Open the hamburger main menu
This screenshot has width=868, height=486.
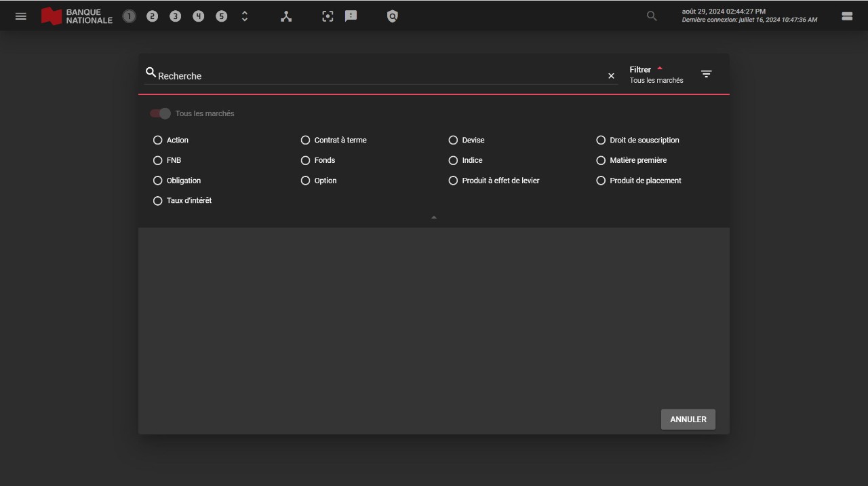(x=21, y=16)
